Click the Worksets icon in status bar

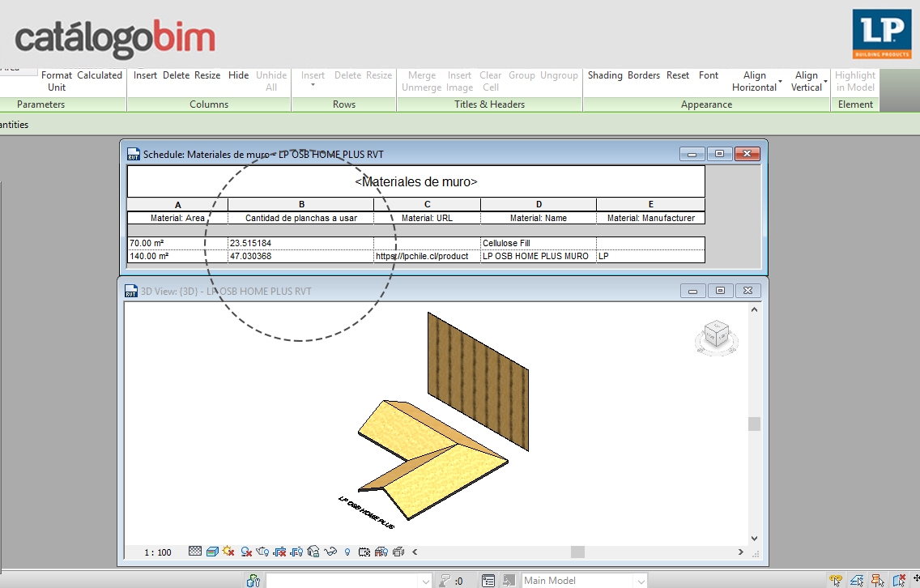pyautogui.click(x=253, y=580)
